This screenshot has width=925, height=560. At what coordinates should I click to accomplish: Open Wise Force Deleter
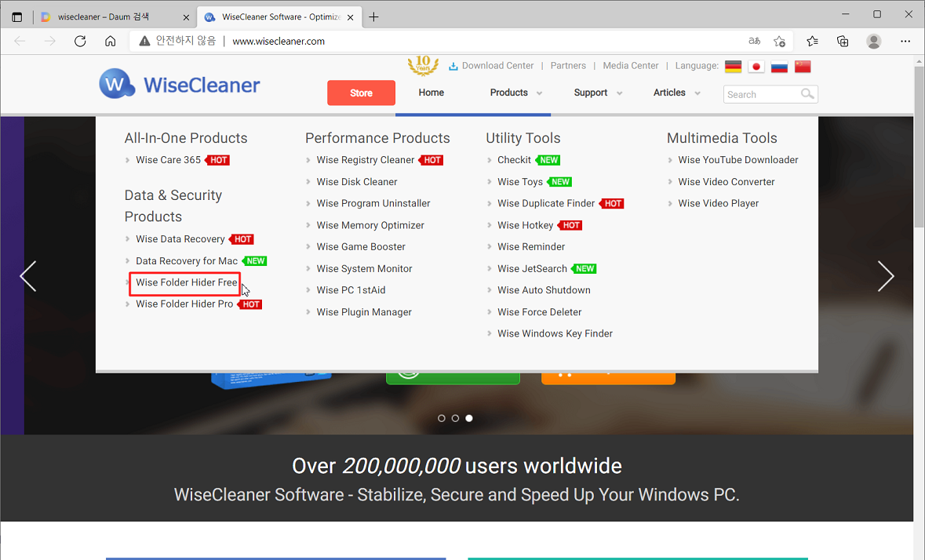[x=539, y=312]
